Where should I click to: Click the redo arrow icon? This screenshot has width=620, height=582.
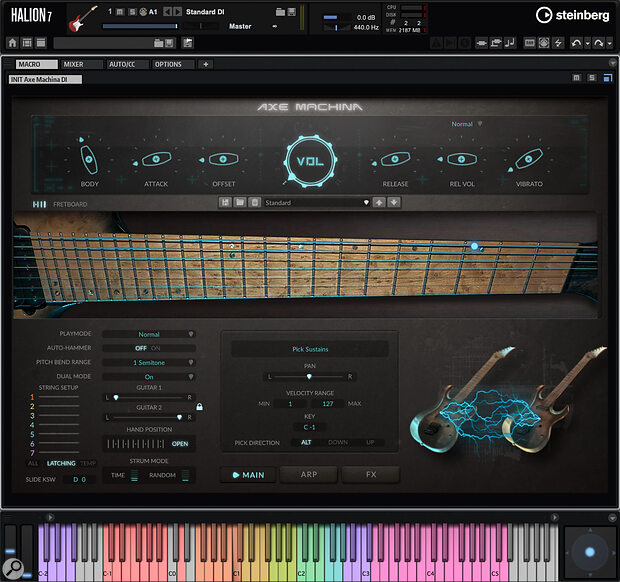coord(599,43)
